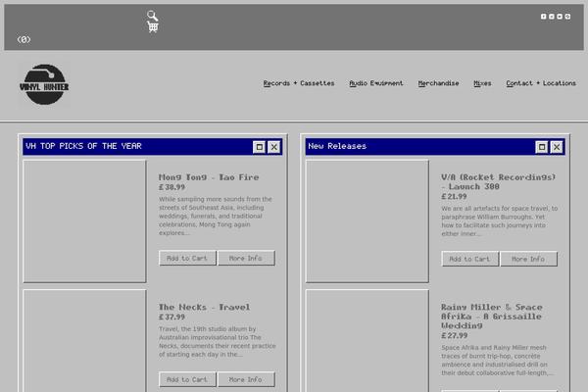Screen dimensions: 588x392
Task: Maximize the VH Top Picks window
Action: (259, 147)
